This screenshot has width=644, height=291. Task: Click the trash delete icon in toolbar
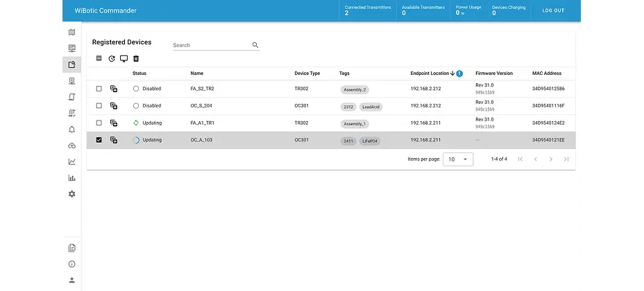(136, 59)
